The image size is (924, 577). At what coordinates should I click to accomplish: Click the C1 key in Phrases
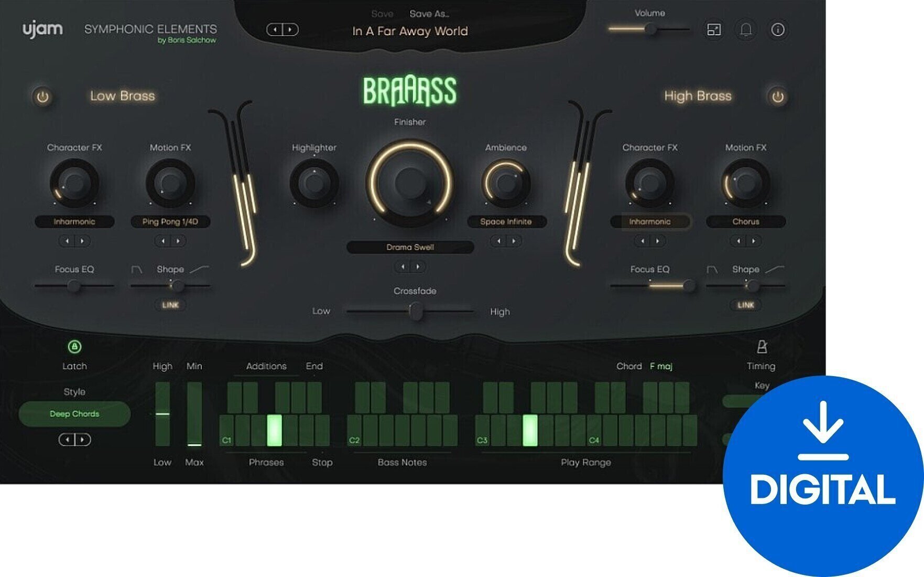tap(227, 431)
